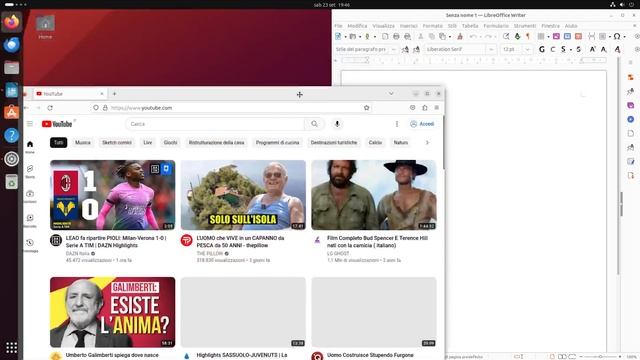Open Thunderbird from the Ubuntu dock
640x360 pixels.
pos(11,44)
